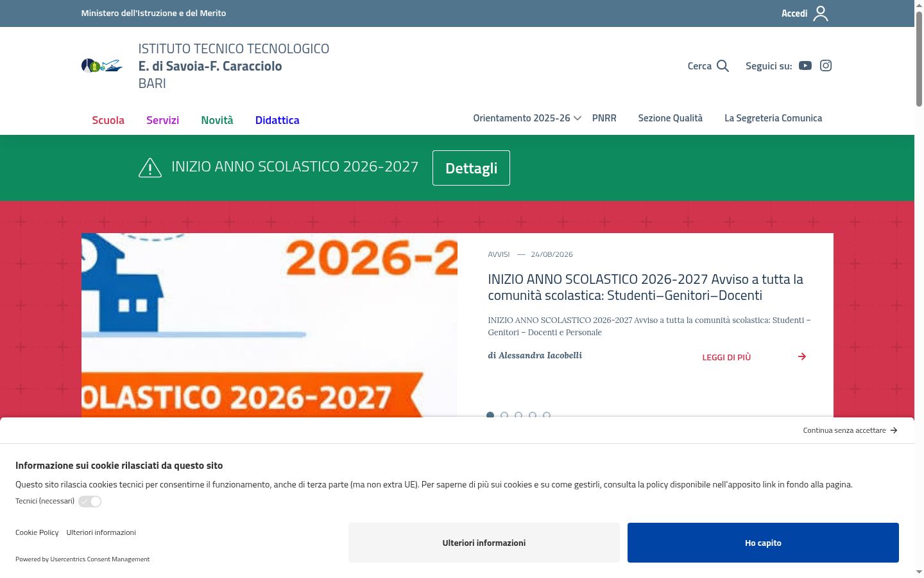Select the fourth carousel slide dot

(533, 415)
